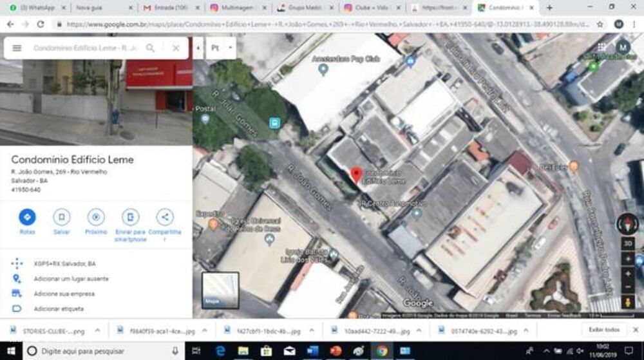The height and width of the screenshot is (360, 644).
Task: Zoom out on the map
Action: pos(628,287)
